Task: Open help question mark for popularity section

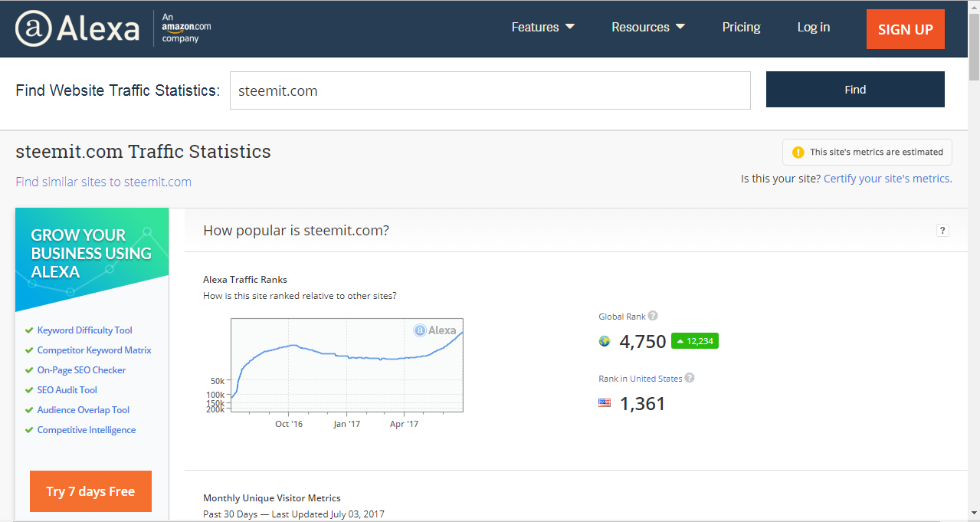Action: pos(942,230)
